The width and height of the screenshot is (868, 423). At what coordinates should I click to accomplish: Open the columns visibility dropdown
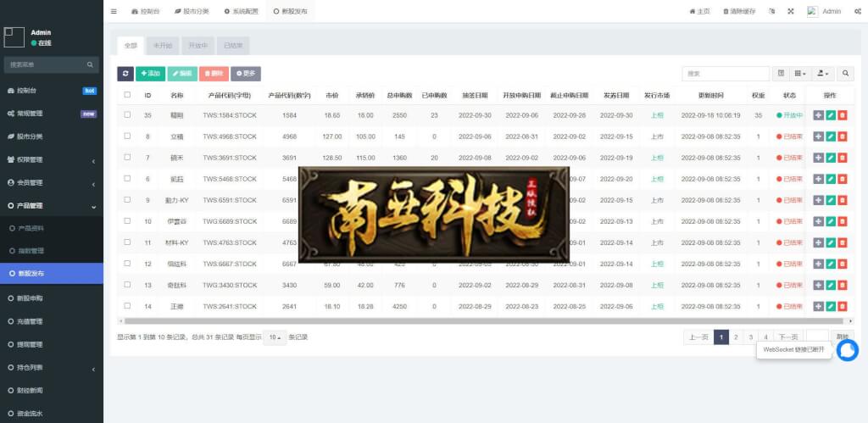(x=800, y=74)
